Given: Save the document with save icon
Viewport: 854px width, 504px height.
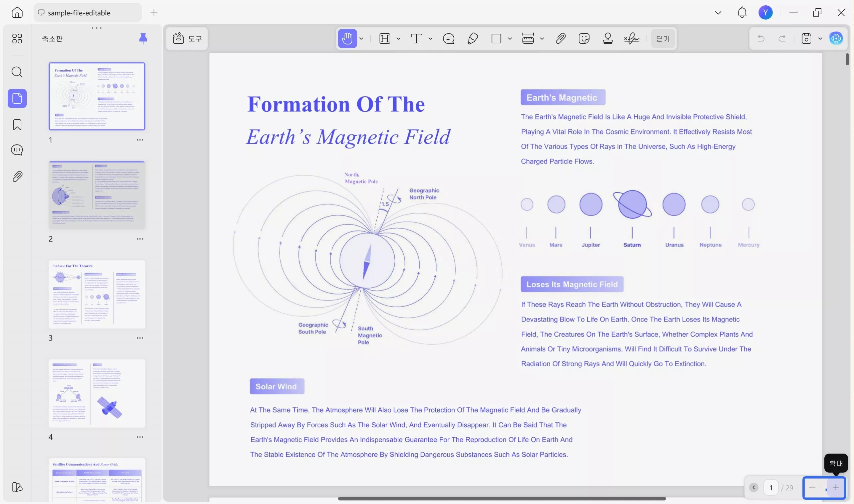Looking at the screenshot, I should click(806, 38).
